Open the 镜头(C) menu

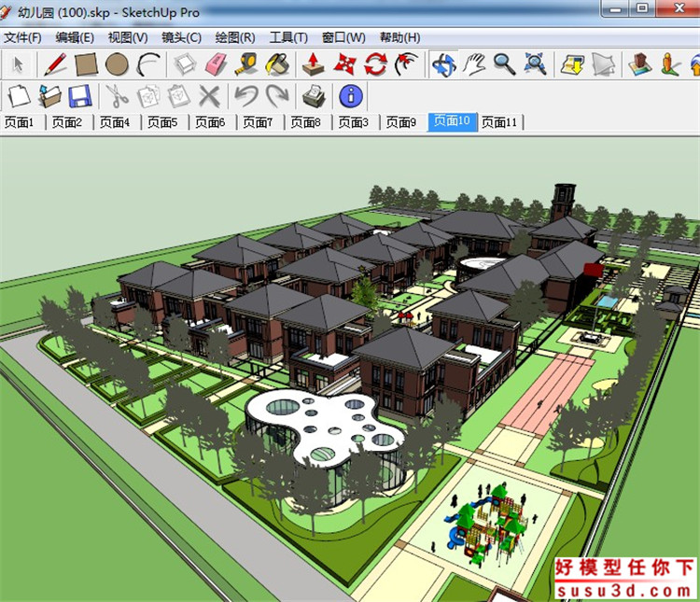tap(182, 37)
